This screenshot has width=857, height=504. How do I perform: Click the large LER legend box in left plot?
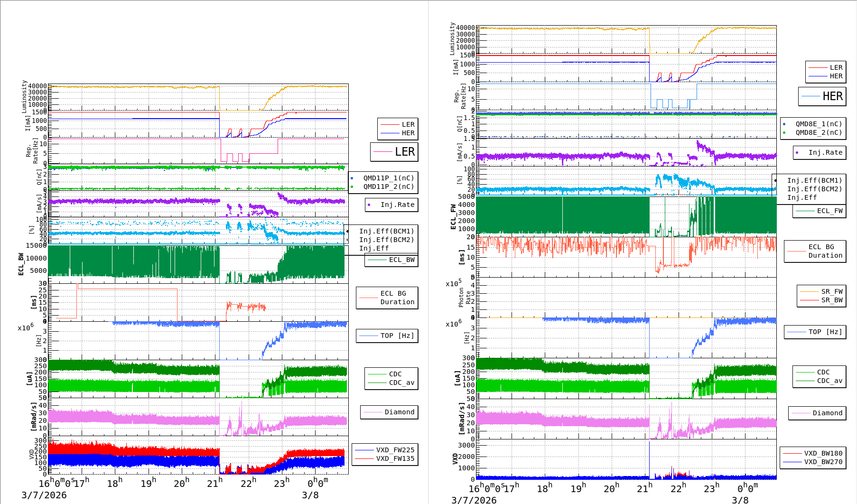click(394, 152)
